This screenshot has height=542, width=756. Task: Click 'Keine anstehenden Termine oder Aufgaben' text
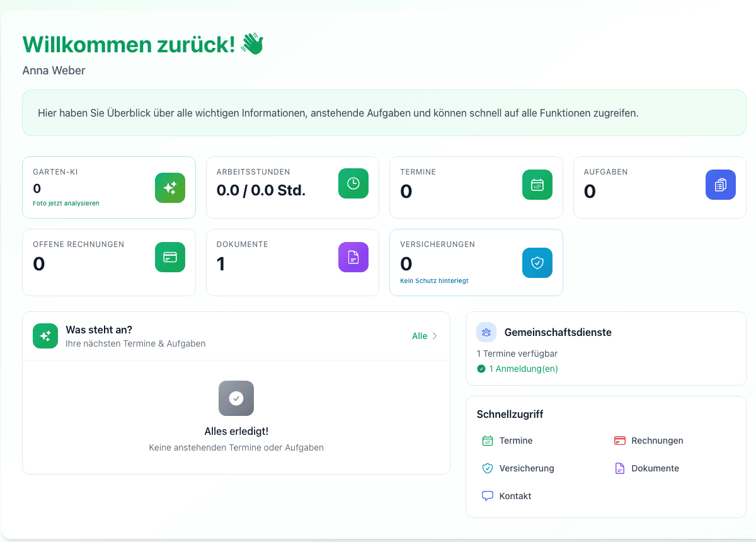click(236, 447)
